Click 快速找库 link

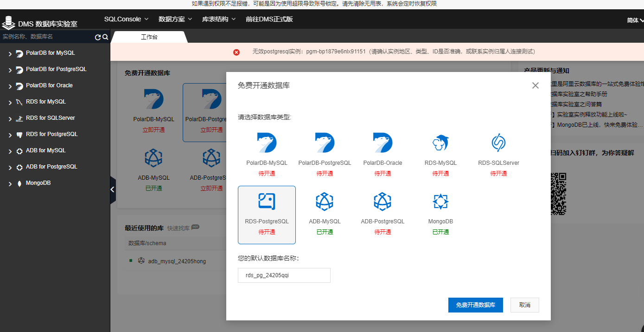point(179,228)
